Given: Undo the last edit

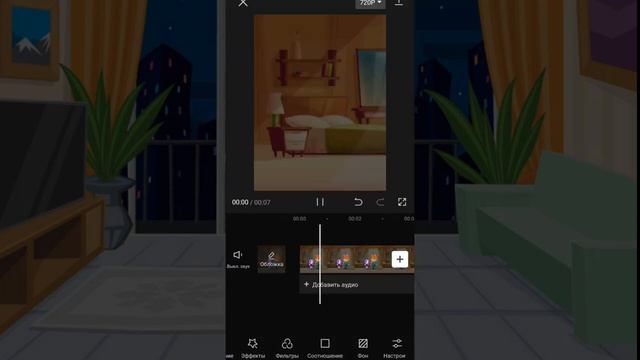Looking at the screenshot, I should pos(358,202).
